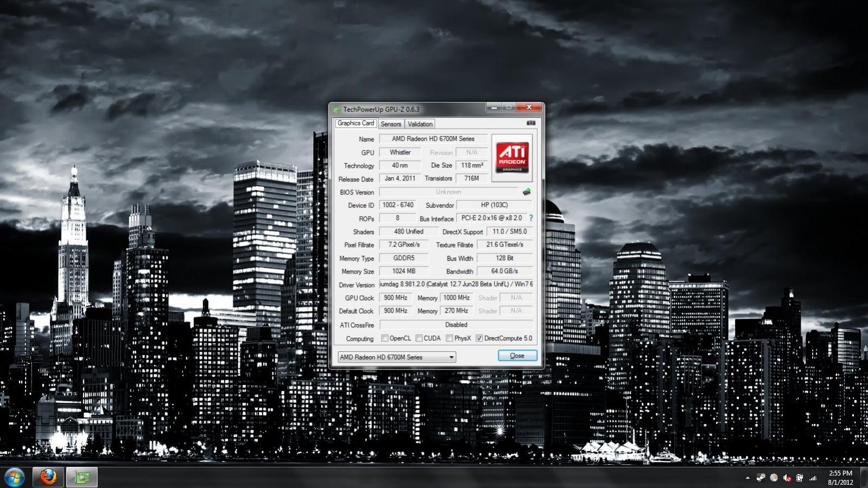Image resolution: width=868 pixels, height=488 pixels.
Task: Switch to the Sensors tab
Action: tap(391, 124)
